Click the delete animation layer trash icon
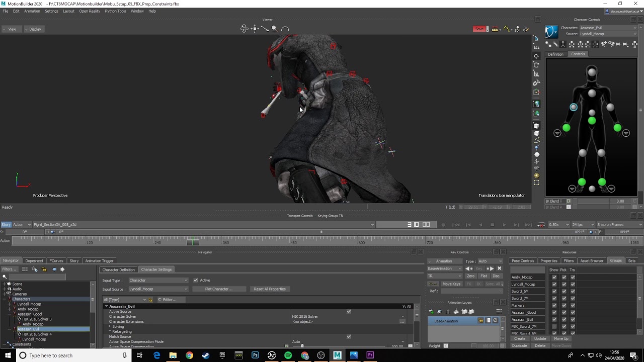 click(448, 312)
